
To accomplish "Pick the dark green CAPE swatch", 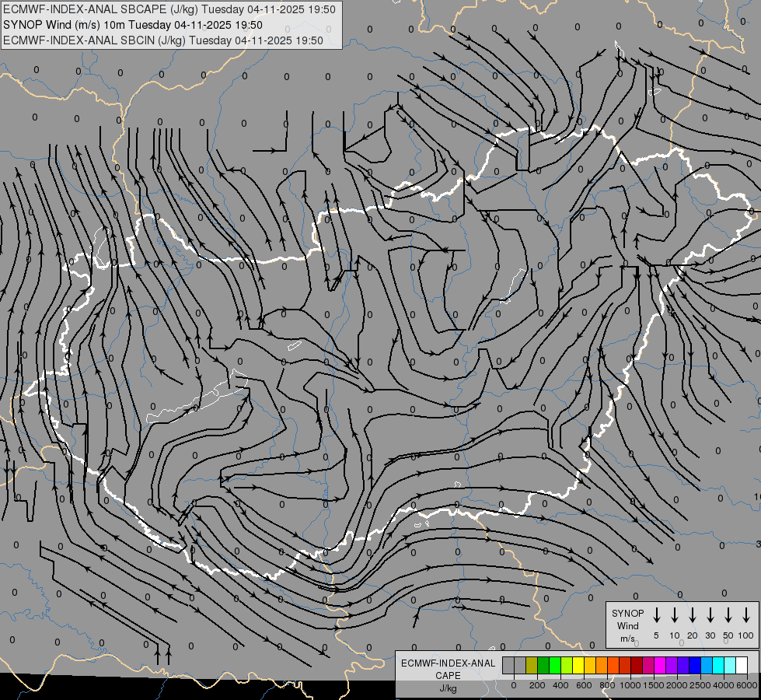I will pos(543,665).
